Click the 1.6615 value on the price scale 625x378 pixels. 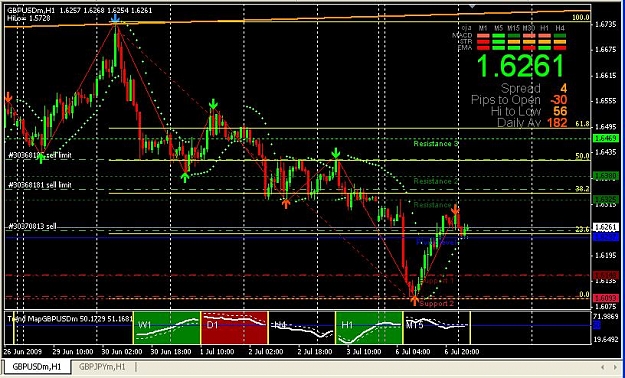point(606,75)
